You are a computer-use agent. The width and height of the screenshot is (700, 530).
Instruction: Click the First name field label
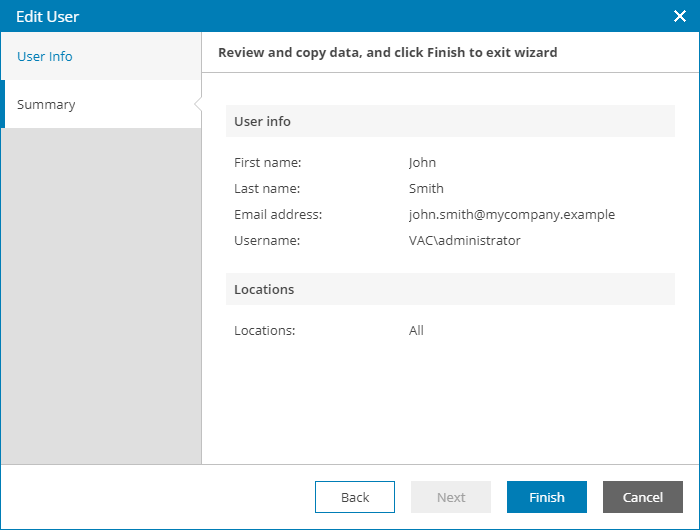pos(268,162)
